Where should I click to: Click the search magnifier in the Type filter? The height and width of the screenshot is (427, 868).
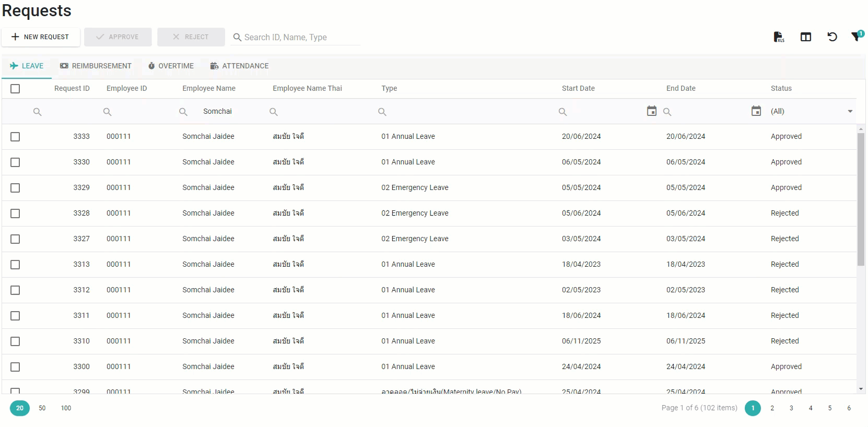pos(382,112)
